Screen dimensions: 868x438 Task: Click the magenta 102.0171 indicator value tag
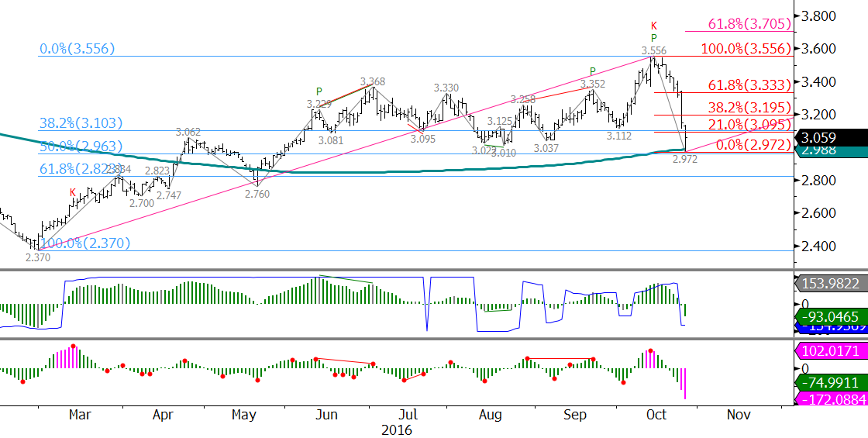point(832,350)
